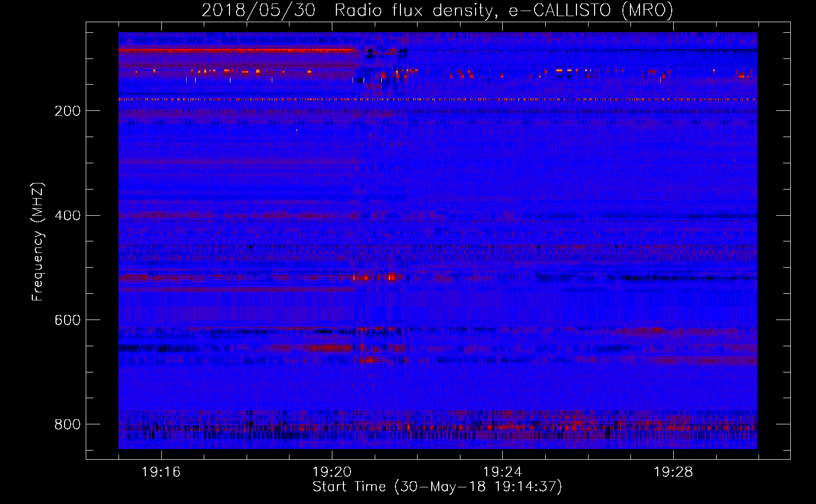Click the '600' frequency tick label

pyautogui.click(x=68, y=321)
